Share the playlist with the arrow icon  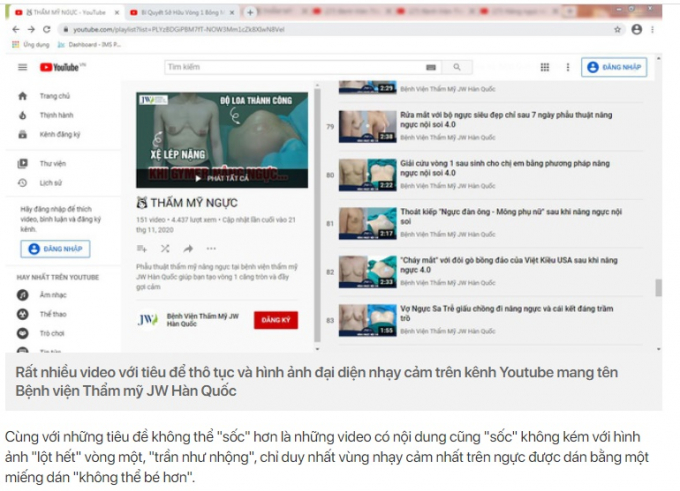[188, 249]
